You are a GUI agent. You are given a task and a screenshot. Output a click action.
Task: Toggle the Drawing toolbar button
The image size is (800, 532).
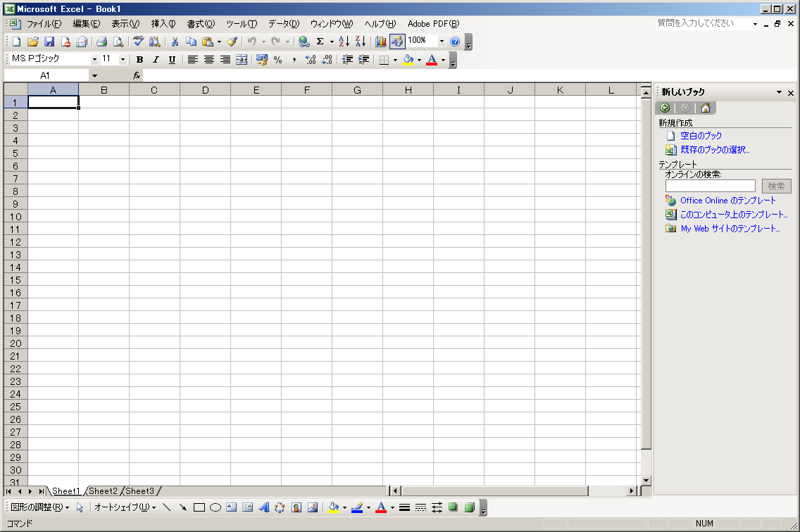[397, 42]
